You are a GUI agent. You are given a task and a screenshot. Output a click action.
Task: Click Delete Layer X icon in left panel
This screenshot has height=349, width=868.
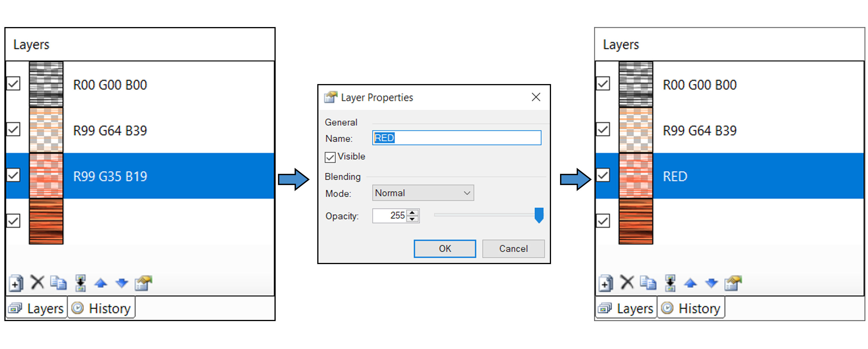[37, 282]
